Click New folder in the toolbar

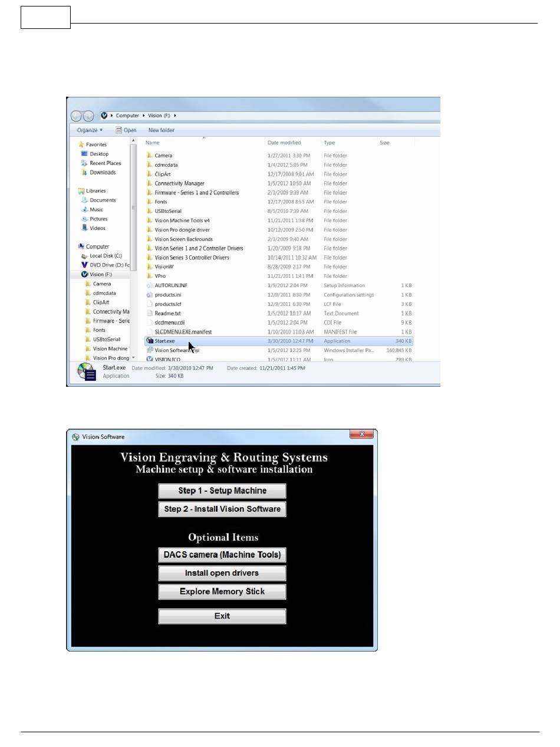pos(161,130)
